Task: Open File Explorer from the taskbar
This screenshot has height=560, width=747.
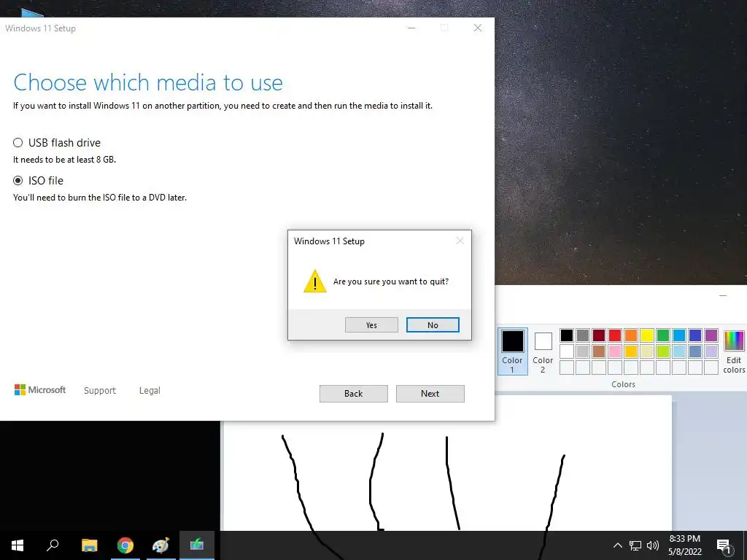Action: [x=89, y=545]
